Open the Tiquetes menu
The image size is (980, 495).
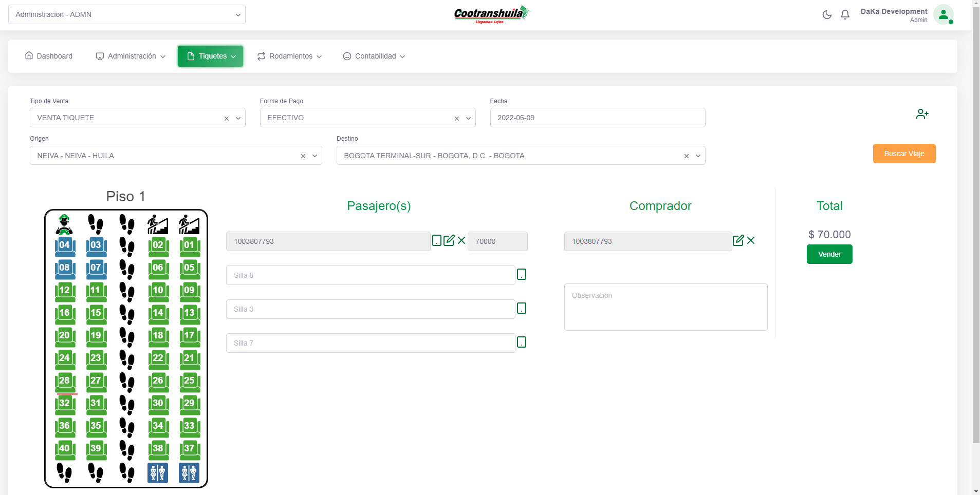211,56
